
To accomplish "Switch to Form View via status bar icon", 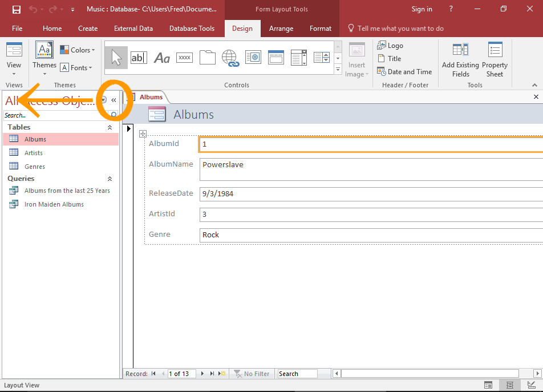I will 488,385.
